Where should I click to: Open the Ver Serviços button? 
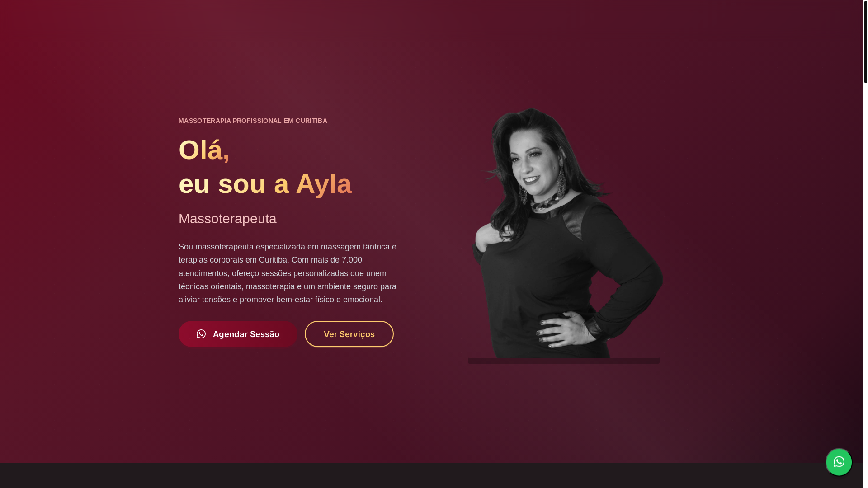pyautogui.click(x=349, y=334)
